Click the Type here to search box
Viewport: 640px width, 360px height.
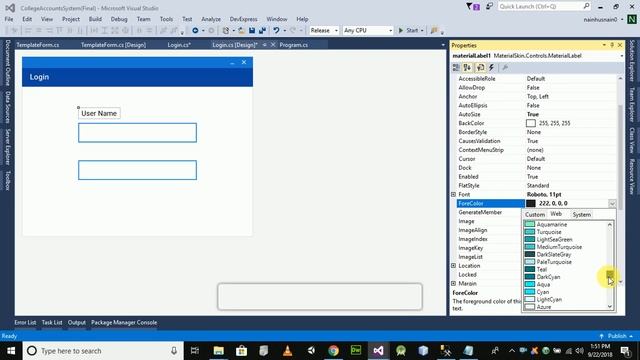click(103, 351)
